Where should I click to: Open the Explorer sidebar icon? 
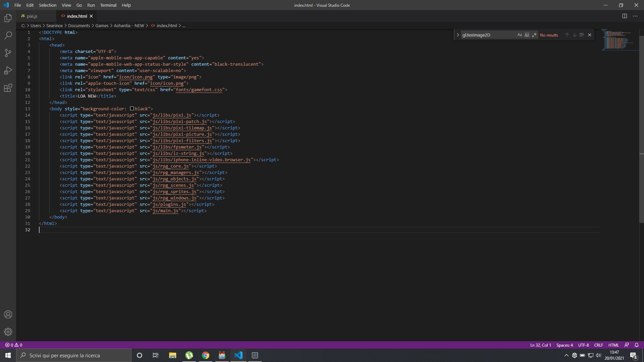[8, 18]
